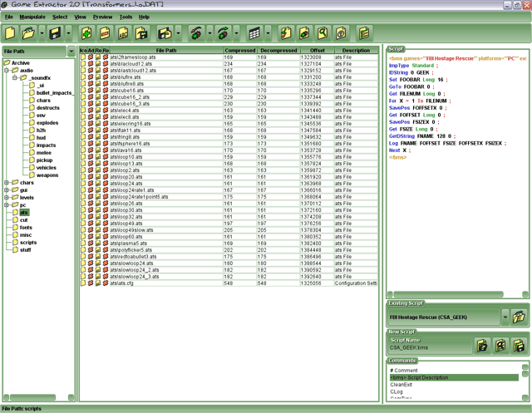Select row ats\lava16.ats in file table
The height and width of the screenshot is (413, 532).
click(229, 150)
